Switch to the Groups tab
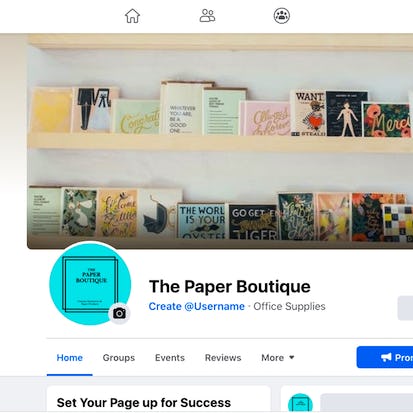The image size is (413, 413). click(119, 358)
